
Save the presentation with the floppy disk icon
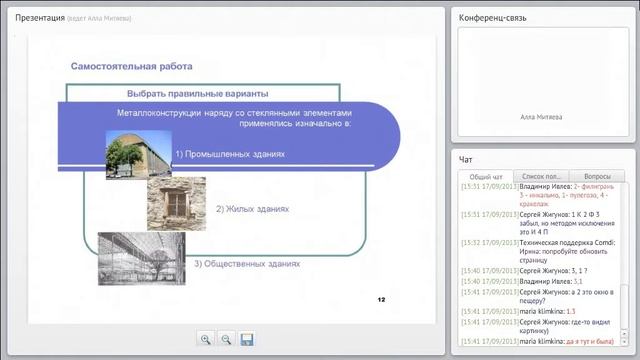[x=247, y=339]
